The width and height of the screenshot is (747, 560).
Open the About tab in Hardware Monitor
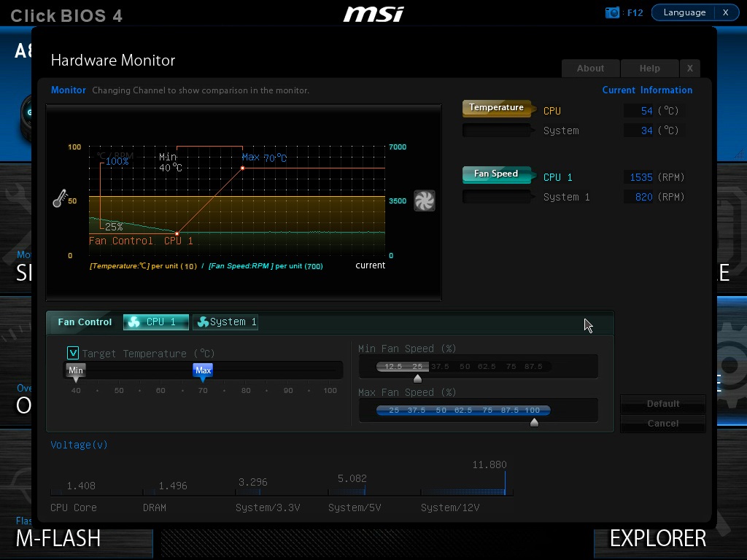pos(590,68)
